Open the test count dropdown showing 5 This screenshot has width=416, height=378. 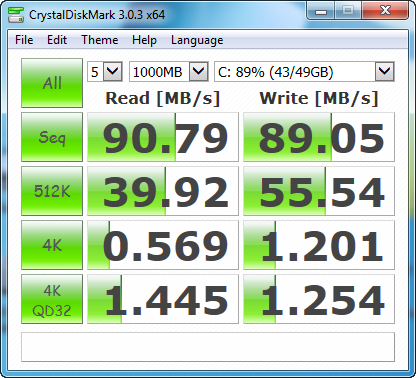tap(105, 72)
